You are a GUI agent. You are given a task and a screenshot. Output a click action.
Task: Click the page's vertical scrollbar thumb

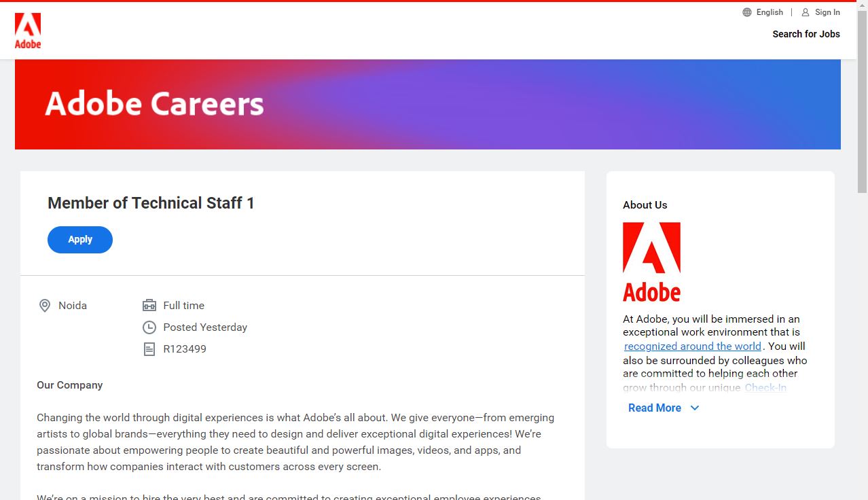(862, 102)
